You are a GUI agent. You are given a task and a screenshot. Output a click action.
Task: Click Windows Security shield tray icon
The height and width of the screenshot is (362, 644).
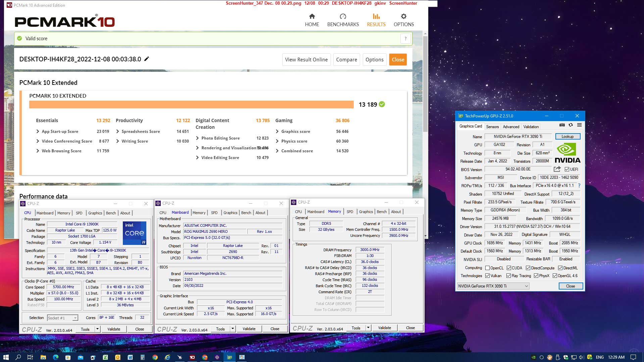click(x=566, y=357)
